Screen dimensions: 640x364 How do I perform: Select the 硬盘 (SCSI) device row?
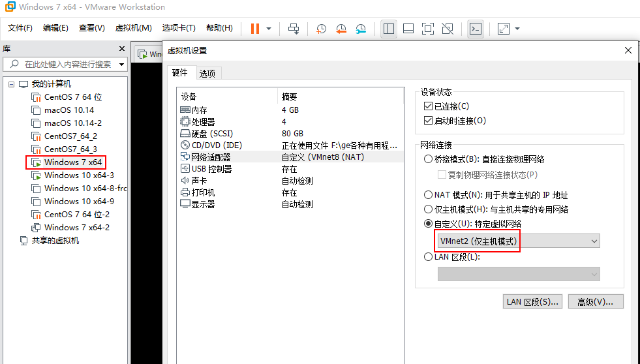[291, 134]
